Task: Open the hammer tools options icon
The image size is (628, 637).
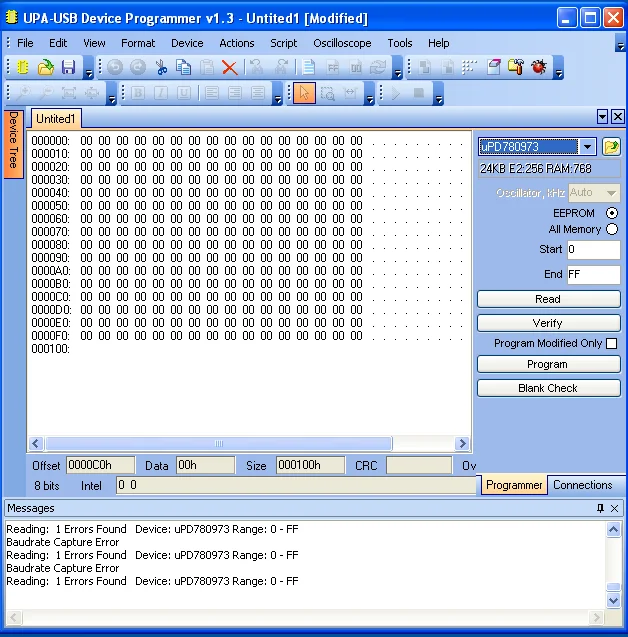Action: point(516,67)
